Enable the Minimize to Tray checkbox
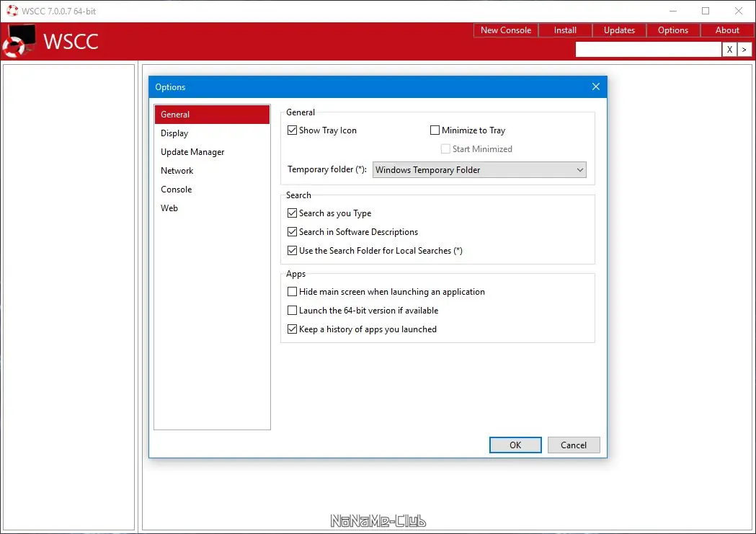This screenshot has height=534, width=756. tap(435, 130)
